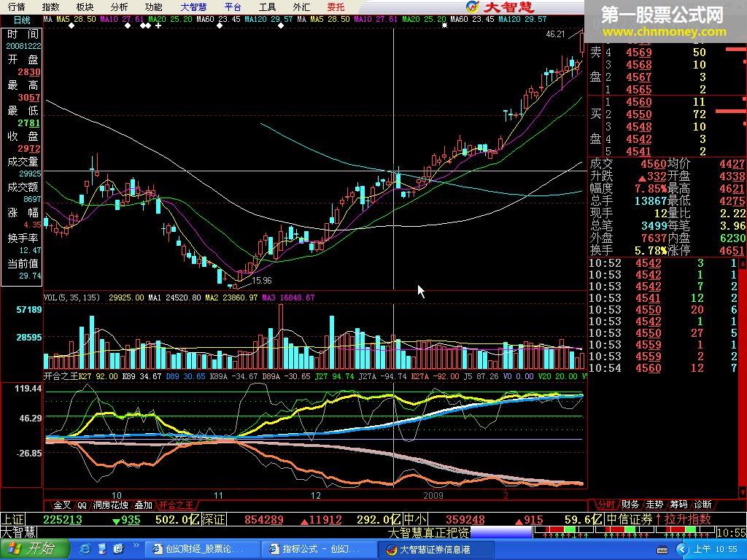
Task: Switch to the 财务 side-panel tab
Action: tap(630, 505)
